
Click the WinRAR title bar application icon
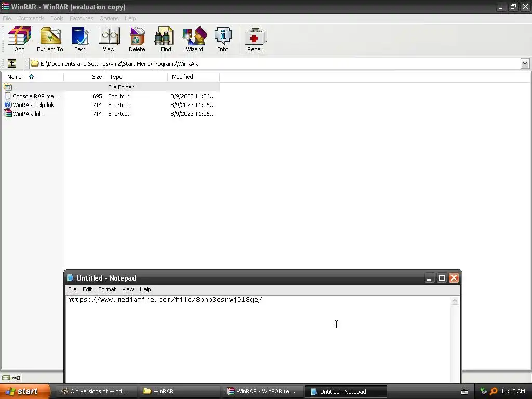5,6
